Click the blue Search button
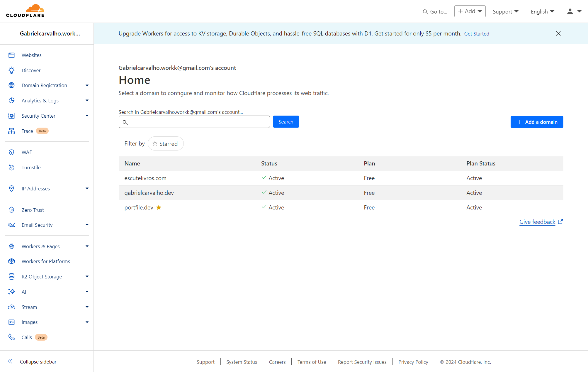Screen dimensions: 588x372 [286, 122]
